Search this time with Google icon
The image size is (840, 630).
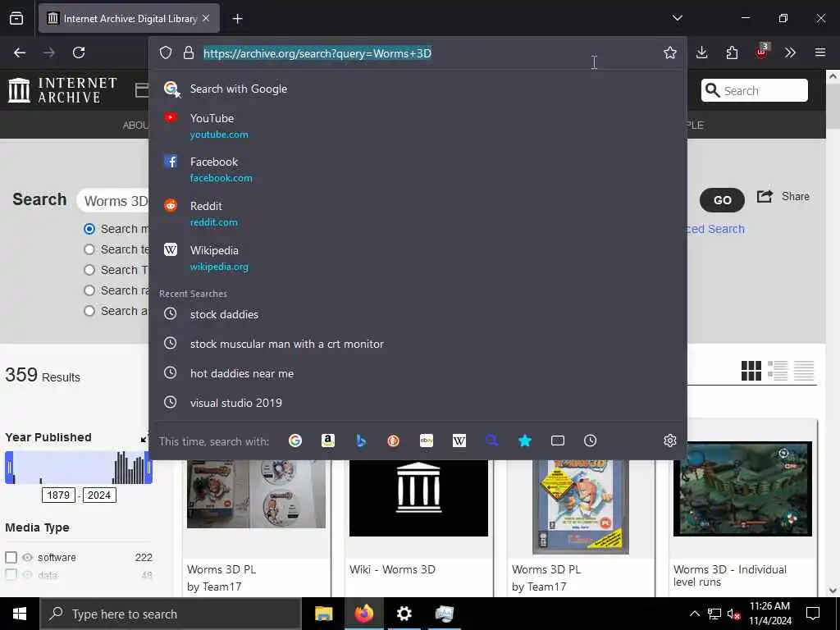tap(295, 441)
